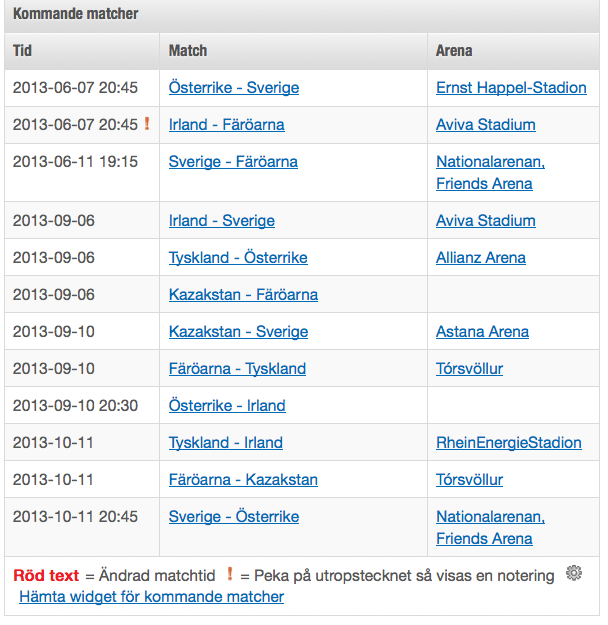The width and height of the screenshot is (608, 625).
Task: Click the Tid column header
Action: coord(23,50)
